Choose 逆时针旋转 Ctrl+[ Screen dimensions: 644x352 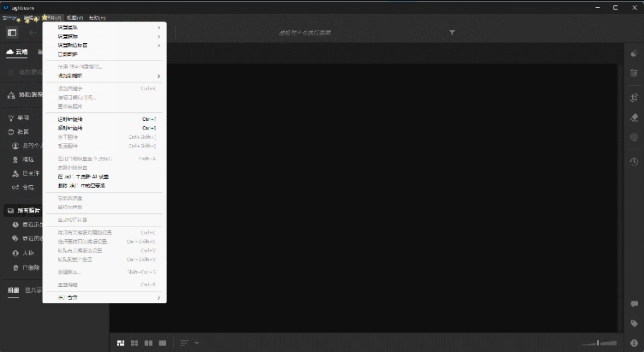point(104,119)
